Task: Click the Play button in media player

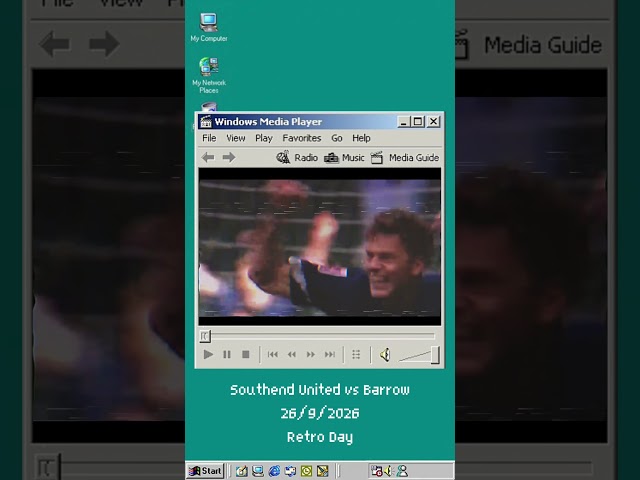Action: point(208,354)
